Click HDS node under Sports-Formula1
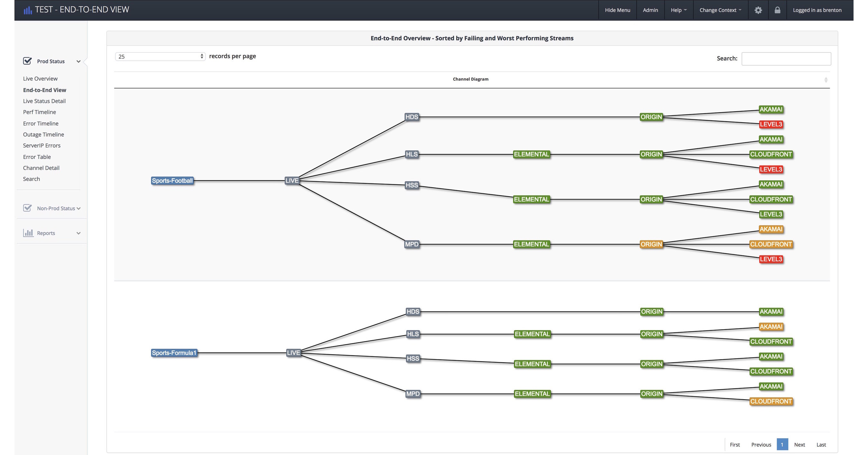The height and width of the screenshot is (455, 868). coord(413,312)
